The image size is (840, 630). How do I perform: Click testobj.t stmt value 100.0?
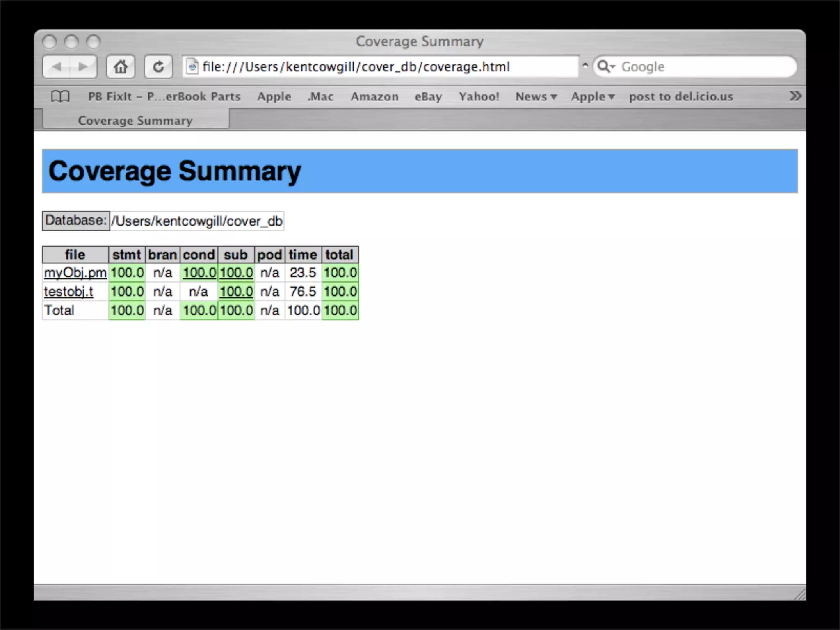(127, 292)
